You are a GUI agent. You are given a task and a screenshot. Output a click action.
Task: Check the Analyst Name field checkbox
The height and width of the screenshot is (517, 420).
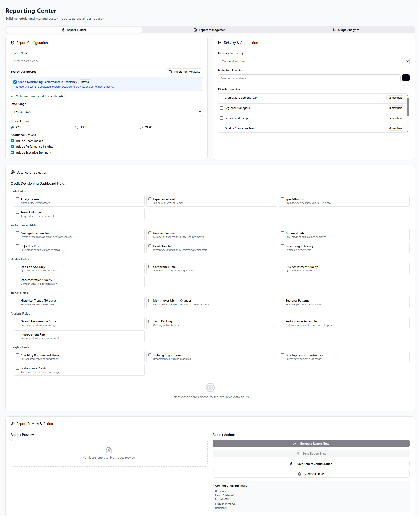pos(17,199)
